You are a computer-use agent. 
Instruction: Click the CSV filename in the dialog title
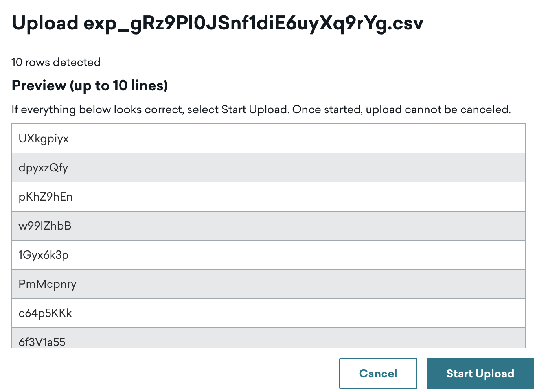[253, 23]
